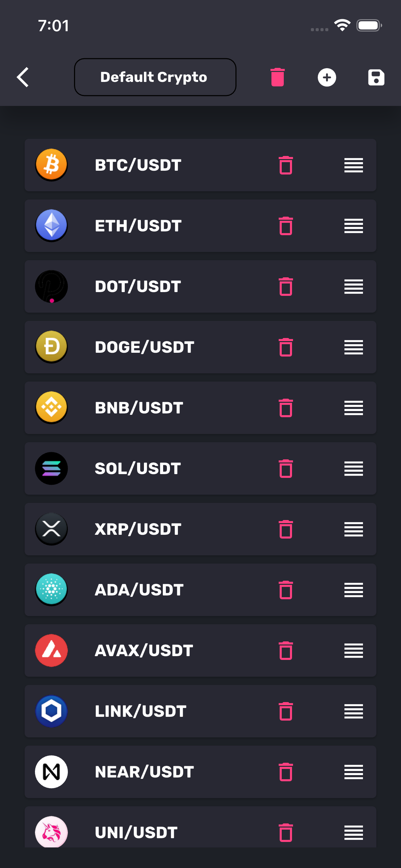Delete the entire Default Crypto watchlist
Screen dimensions: 401x868
coord(277,77)
